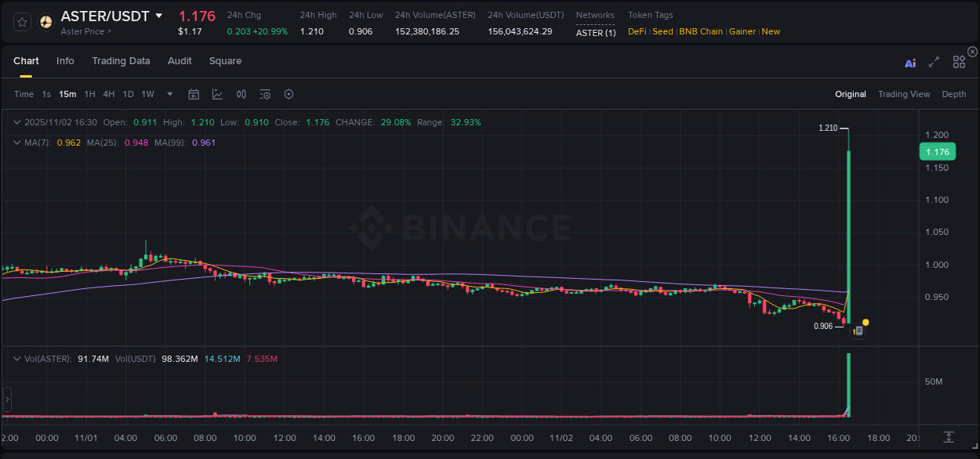Select the 1H timeframe interval
Viewport: 980px width, 459px height.
tap(90, 94)
